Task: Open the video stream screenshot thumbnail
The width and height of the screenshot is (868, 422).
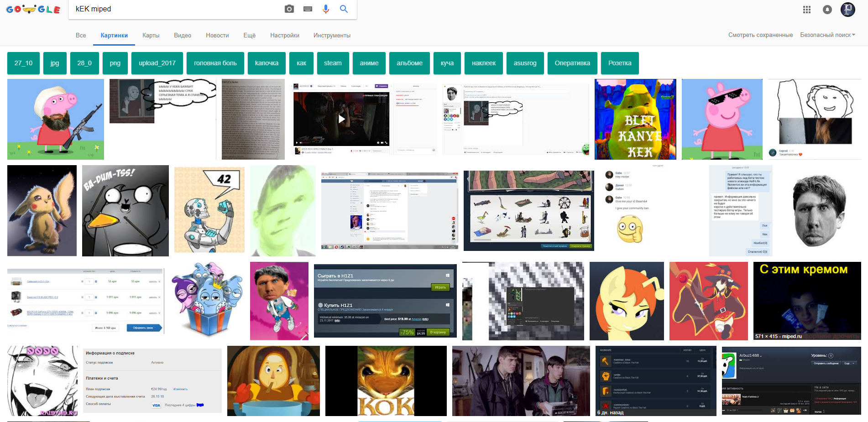Action: pos(364,119)
